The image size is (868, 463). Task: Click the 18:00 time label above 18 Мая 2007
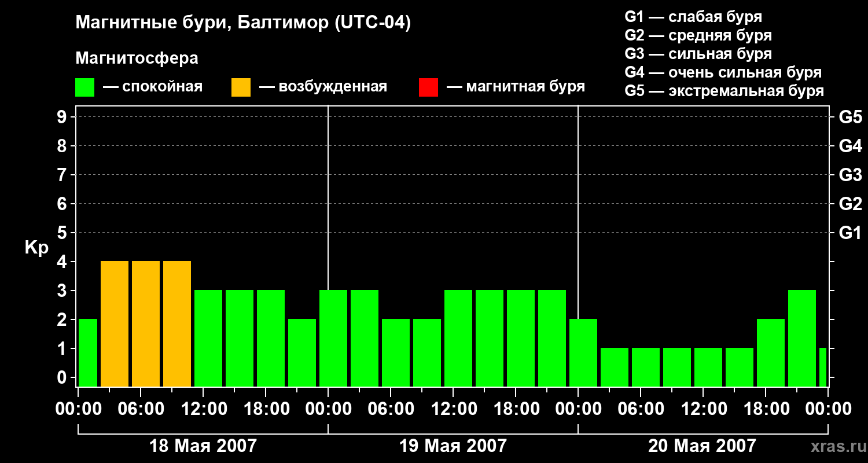266,409
